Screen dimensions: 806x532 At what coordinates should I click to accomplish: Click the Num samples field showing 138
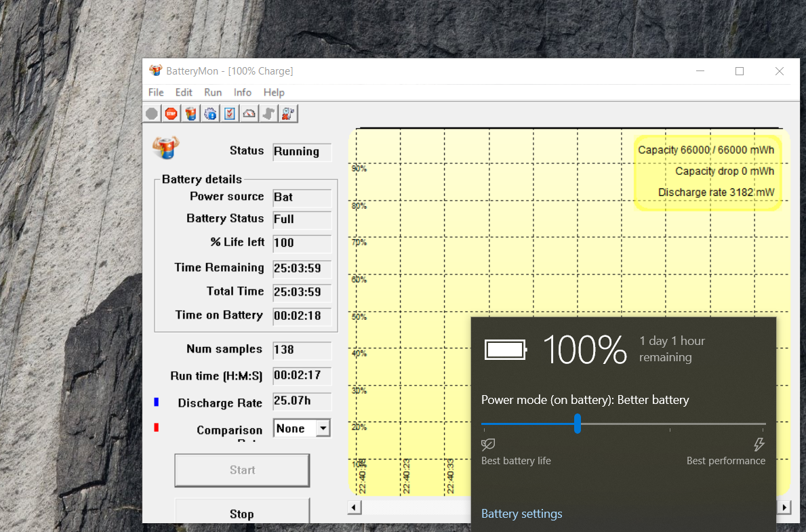click(x=302, y=350)
